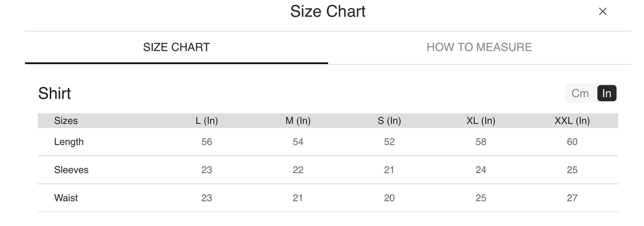This screenshot has width=644, height=226.
Task: Click the XL (In) column header
Action: tap(481, 121)
